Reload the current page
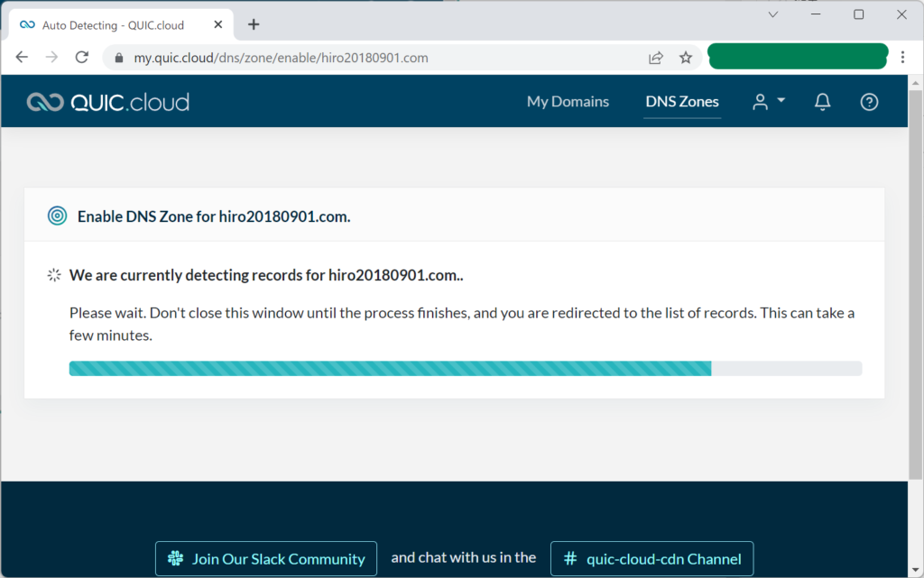The height and width of the screenshot is (578, 924). click(x=82, y=57)
